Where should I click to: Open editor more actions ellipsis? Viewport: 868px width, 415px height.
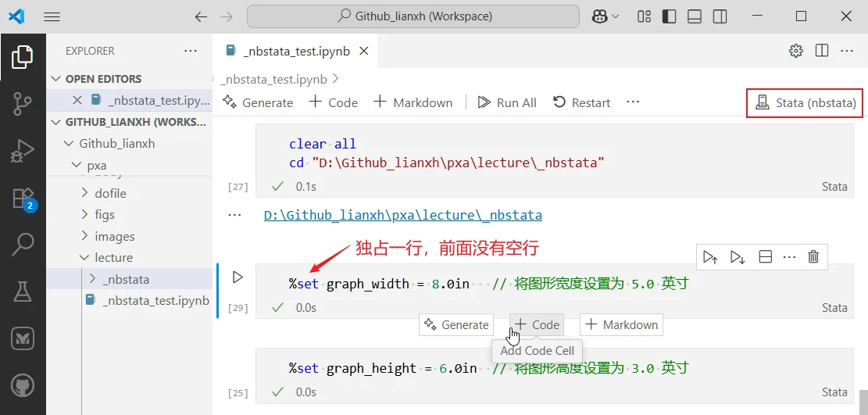(x=847, y=51)
